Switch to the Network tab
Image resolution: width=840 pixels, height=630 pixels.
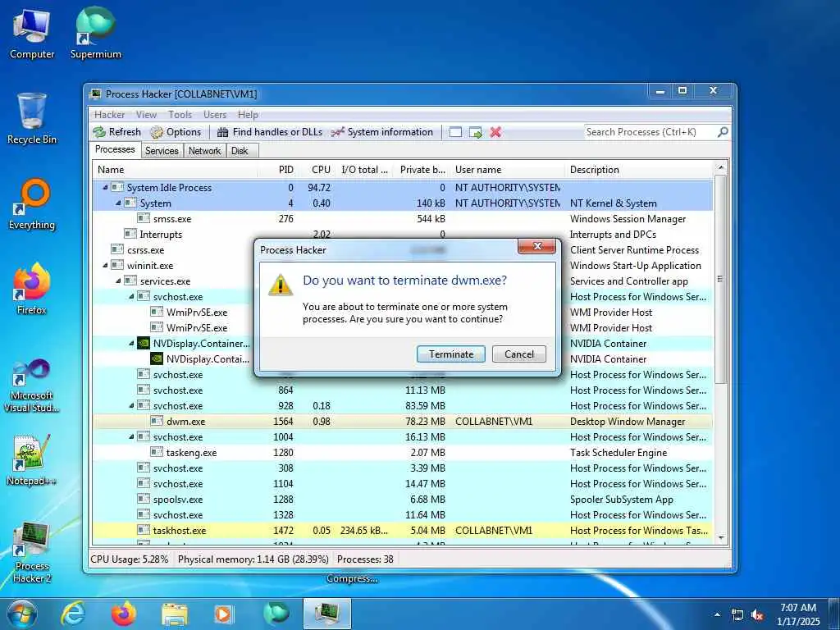pos(204,151)
